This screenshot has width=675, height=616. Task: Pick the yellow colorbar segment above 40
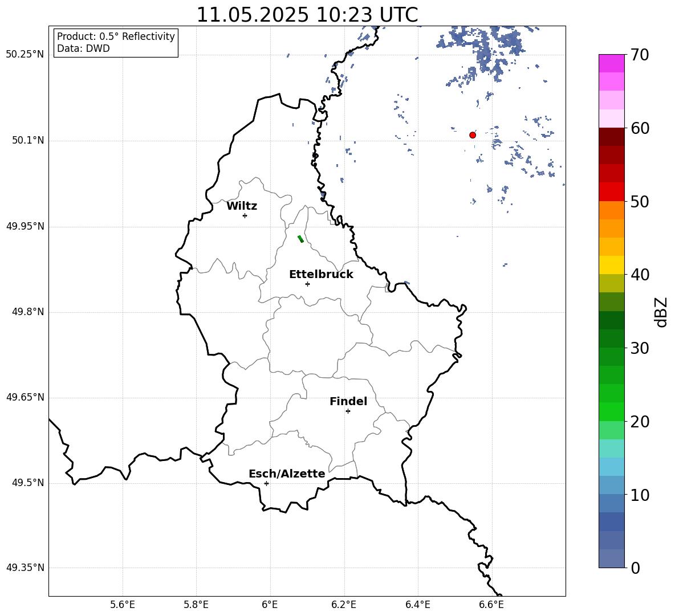click(x=612, y=265)
